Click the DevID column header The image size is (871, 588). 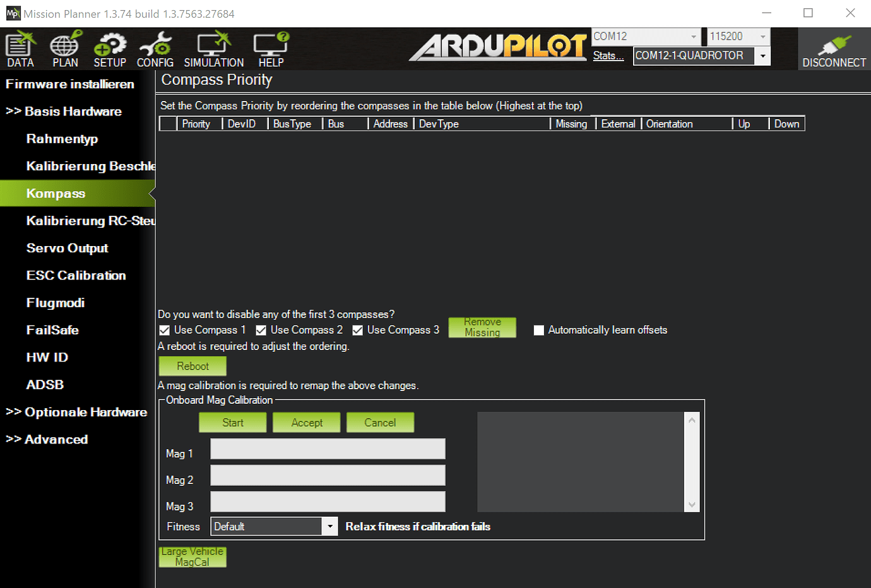[245, 124]
